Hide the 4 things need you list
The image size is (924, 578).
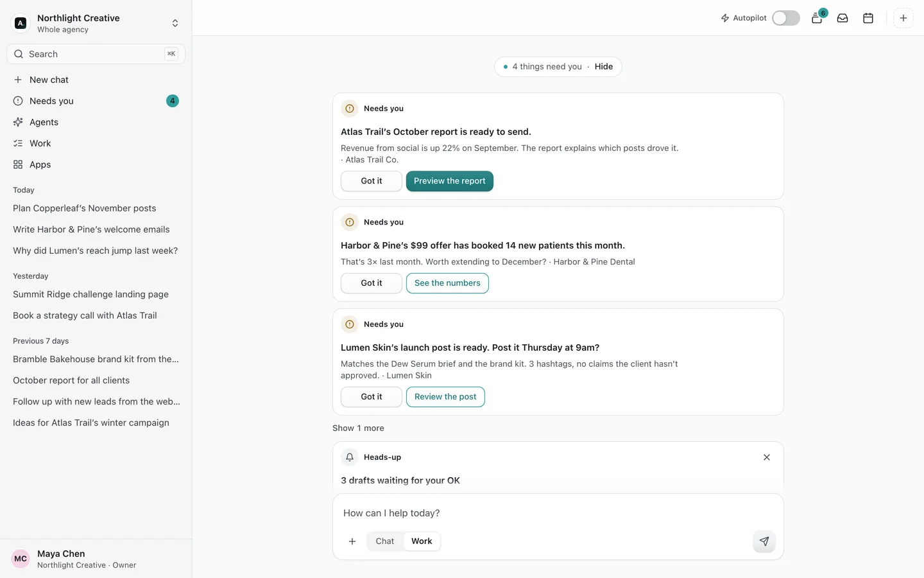(x=603, y=67)
